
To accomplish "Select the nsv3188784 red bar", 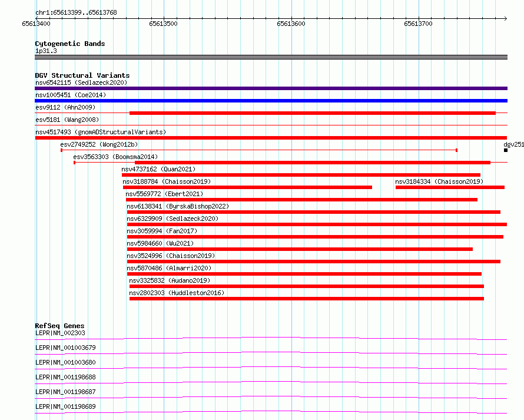I will 248,187.
